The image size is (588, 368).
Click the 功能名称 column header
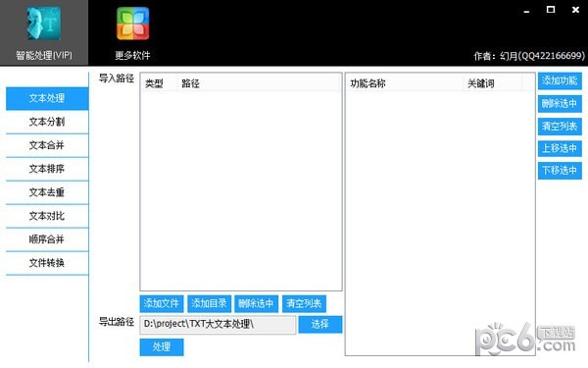point(404,83)
